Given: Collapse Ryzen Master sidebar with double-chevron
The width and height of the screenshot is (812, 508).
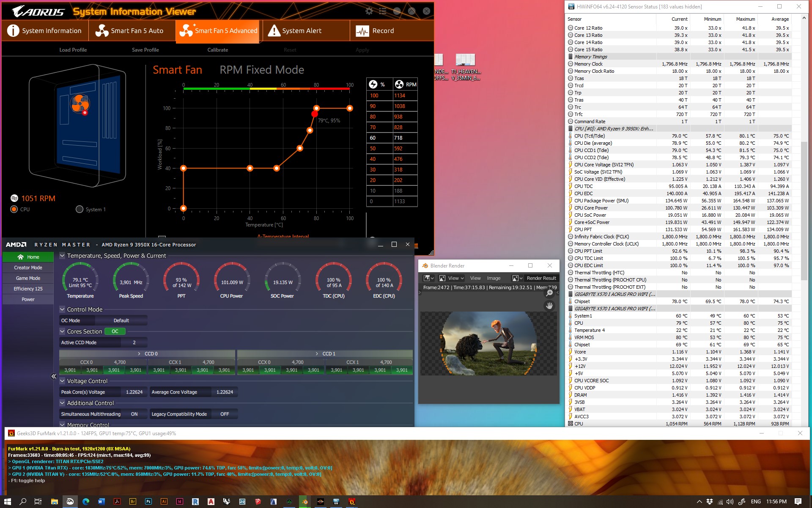Looking at the screenshot, I should 54,376.
